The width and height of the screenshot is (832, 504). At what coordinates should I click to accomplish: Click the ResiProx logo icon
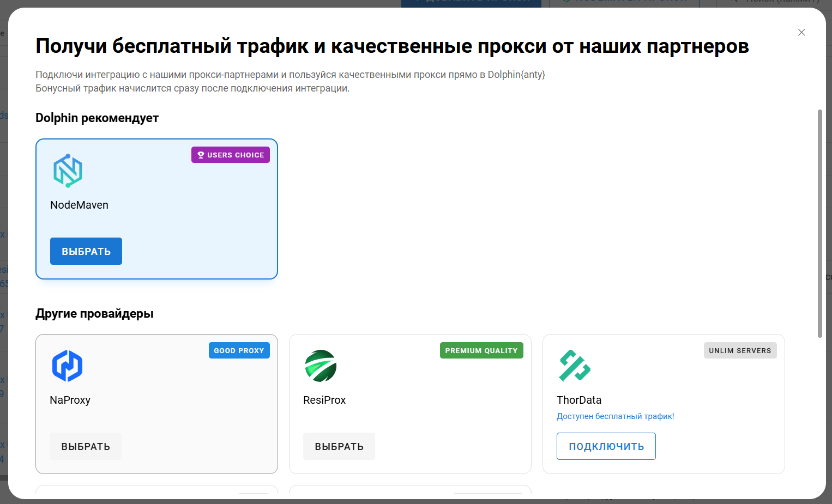point(321,366)
